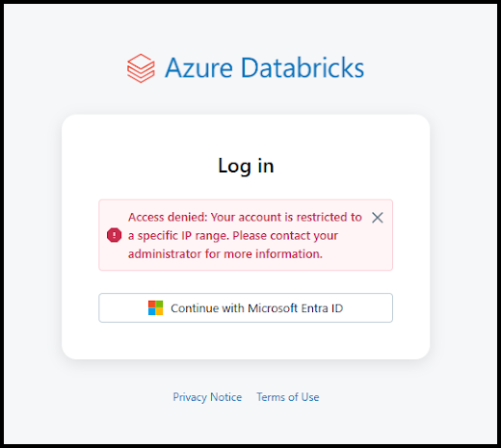This screenshot has width=501, height=448.
Task: Click the red octagon error icon
Action: 114,235
